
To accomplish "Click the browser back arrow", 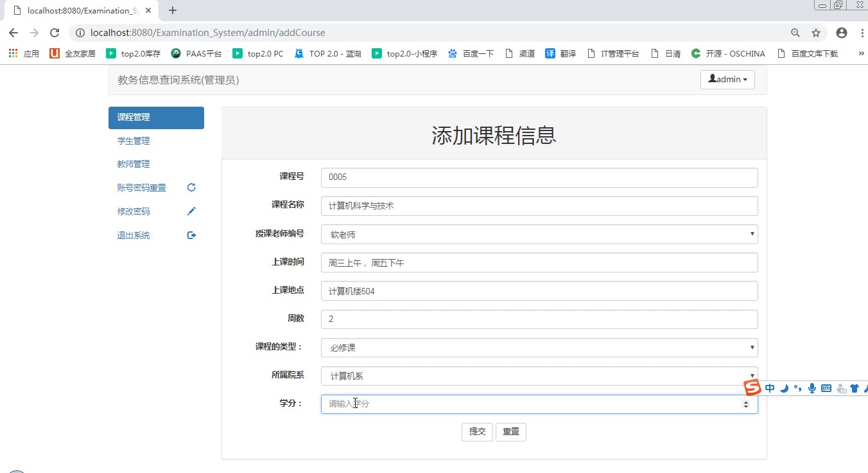I will (13, 33).
